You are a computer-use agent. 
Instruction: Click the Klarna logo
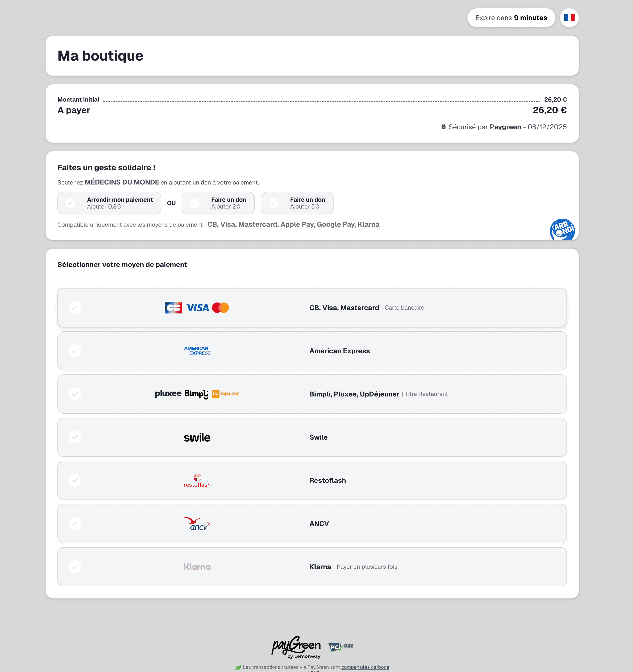197,567
